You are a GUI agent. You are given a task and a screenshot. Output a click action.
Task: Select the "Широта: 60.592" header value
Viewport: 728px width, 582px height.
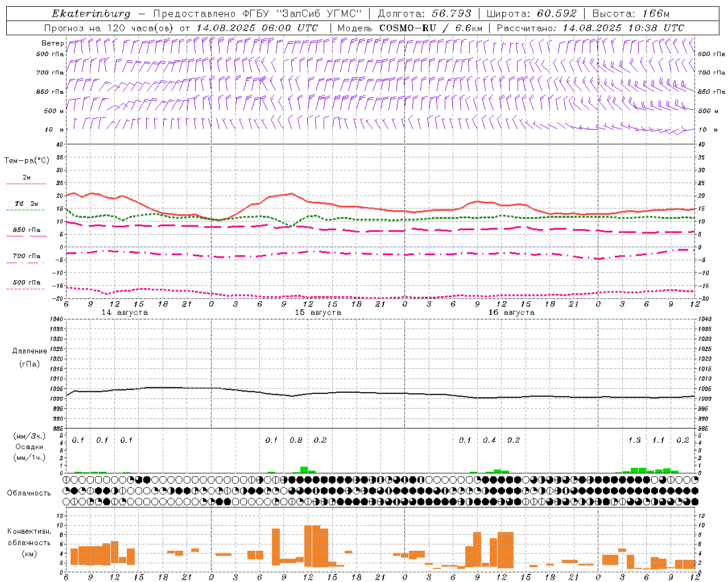pyautogui.click(x=531, y=14)
